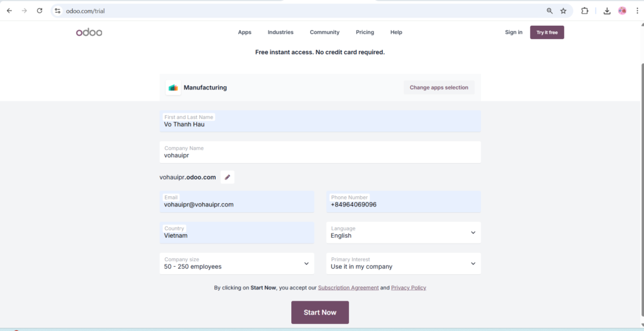
Task: Open the Chrome three-dot menu
Action: [636, 11]
